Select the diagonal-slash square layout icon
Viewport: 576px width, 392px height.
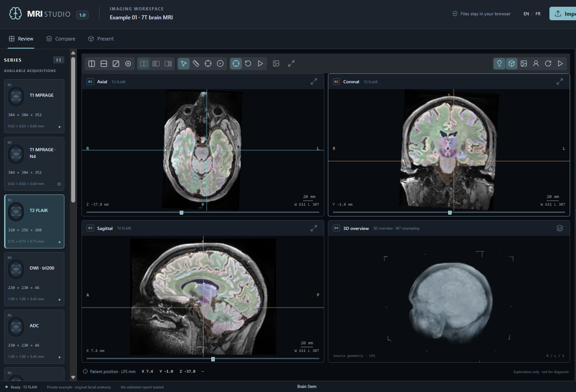(x=116, y=64)
